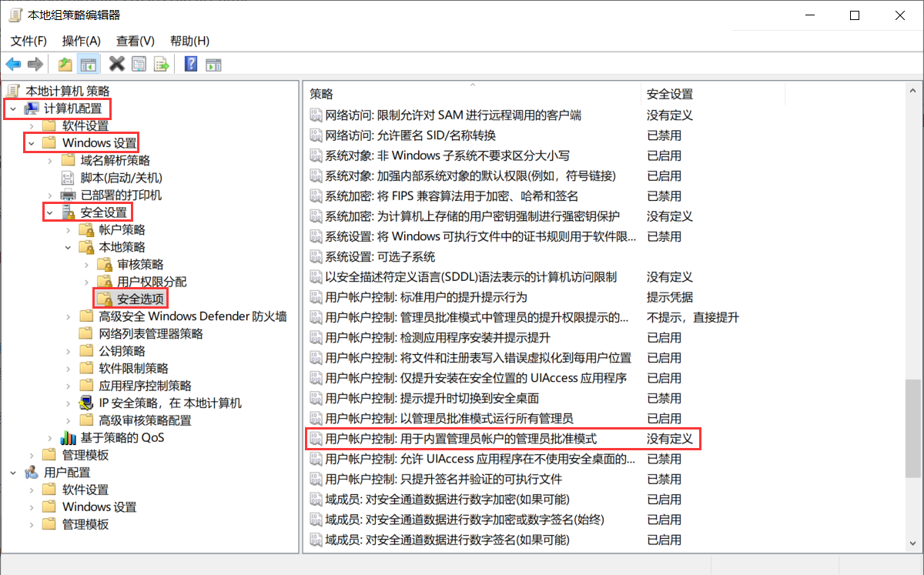Expand the 高级审核策略配置 node
Image resolution: width=924 pixels, height=575 pixels.
[68, 420]
